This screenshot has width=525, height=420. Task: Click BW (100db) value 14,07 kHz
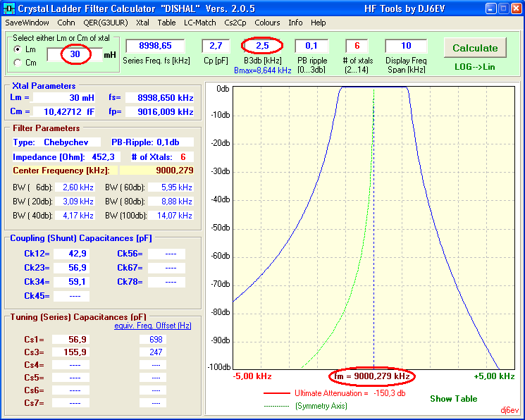click(x=171, y=216)
